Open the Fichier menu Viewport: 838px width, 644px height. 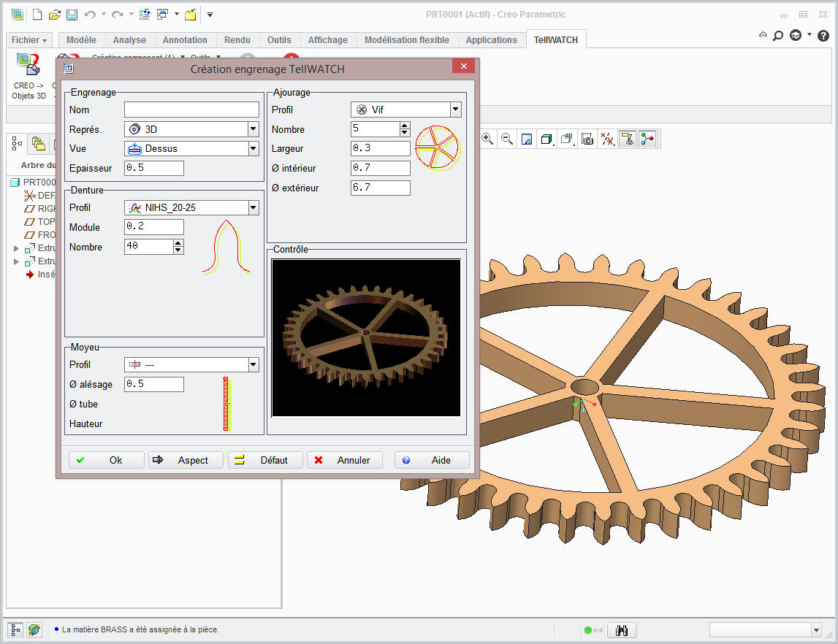[30, 40]
